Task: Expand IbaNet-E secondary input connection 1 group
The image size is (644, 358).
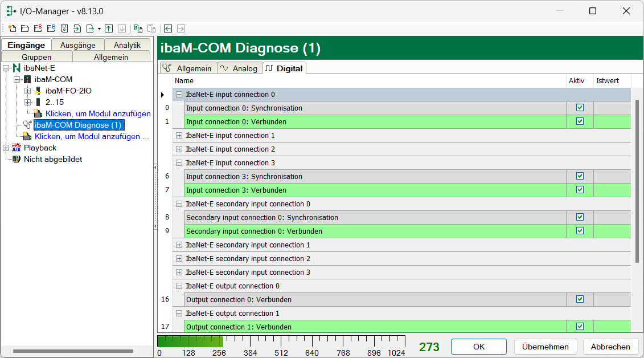Action: click(x=179, y=245)
